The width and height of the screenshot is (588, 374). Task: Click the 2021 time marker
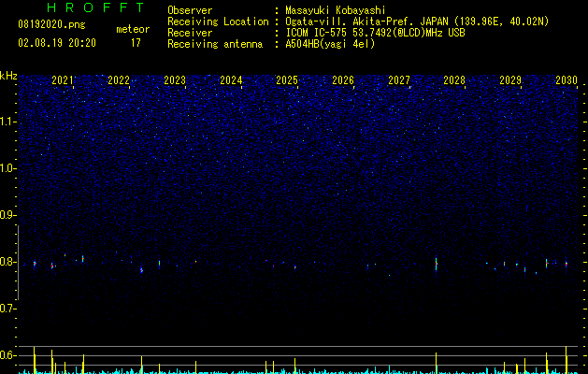tap(63, 80)
